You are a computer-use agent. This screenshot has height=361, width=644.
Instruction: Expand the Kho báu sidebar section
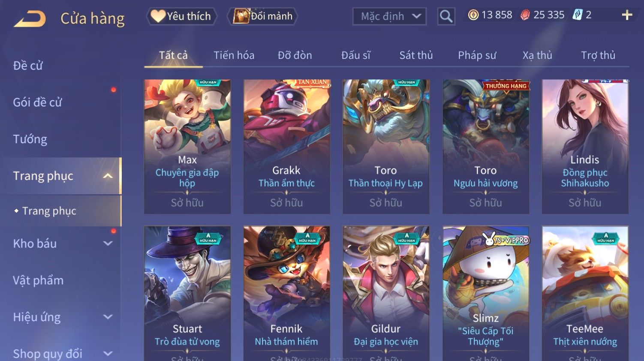[108, 243]
